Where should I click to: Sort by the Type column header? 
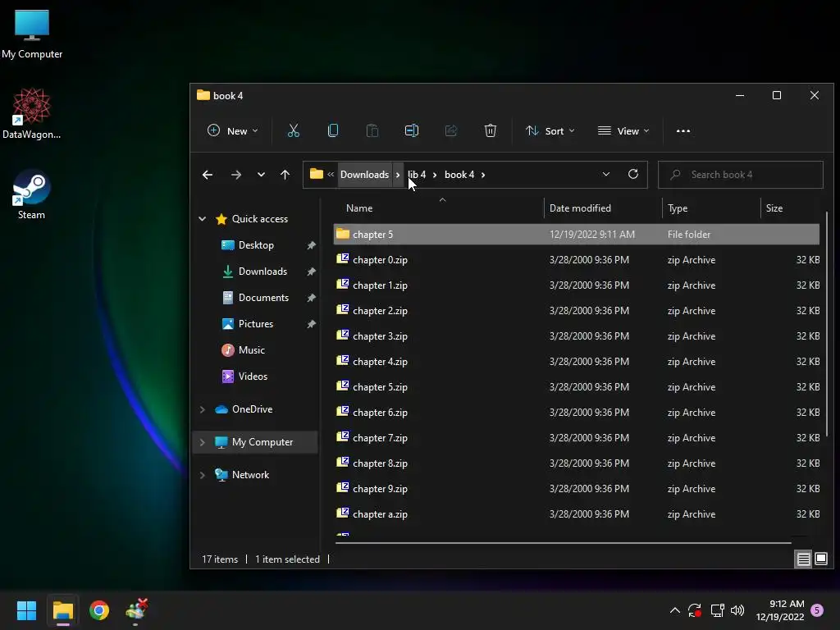coord(678,208)
